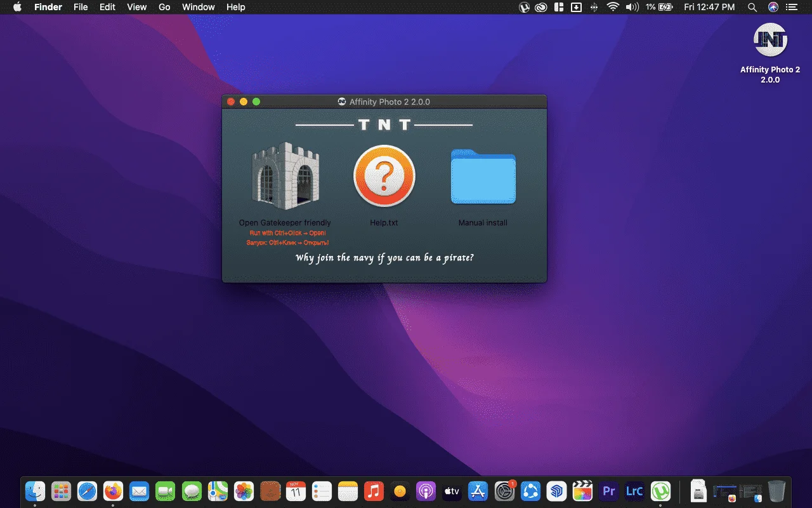812x508 pixels.
Task: Open the Go menu
Action: coord(164,7)
